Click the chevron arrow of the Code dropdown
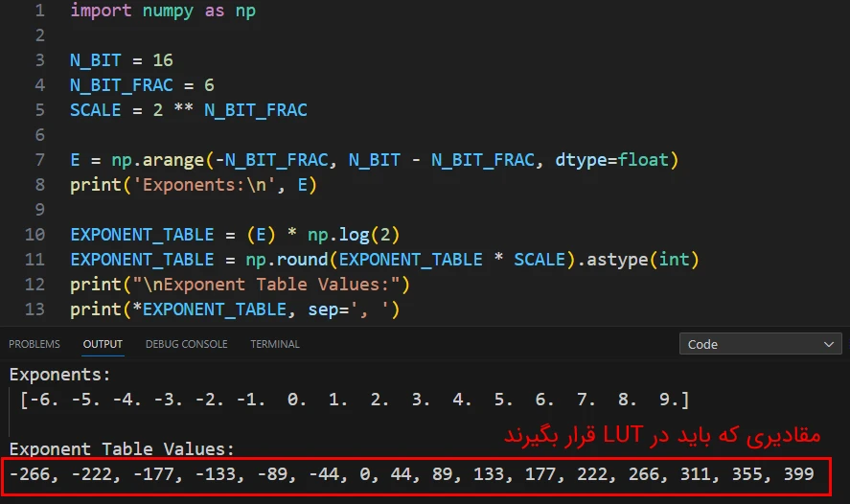This screenshot has width=850, height=504. click(x=829, y=344)
